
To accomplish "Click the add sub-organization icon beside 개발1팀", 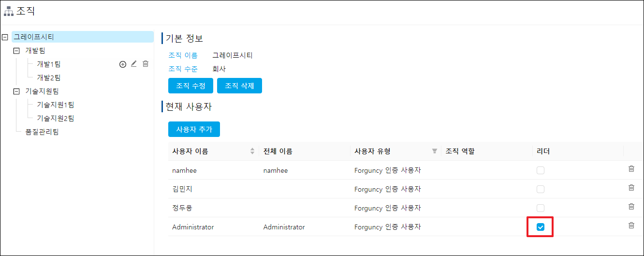I will (123, 64).
